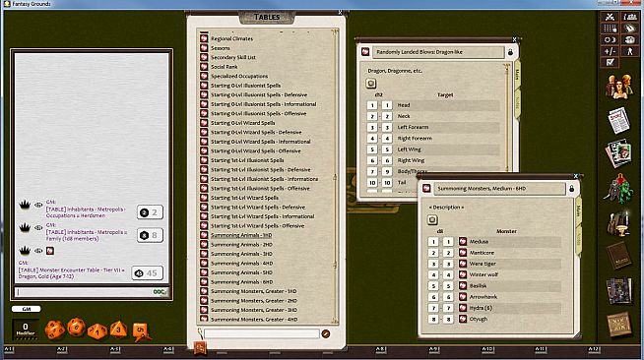Click the Tables list scrollbar
This screenshot has height=360, width=644.
point(336,176)
